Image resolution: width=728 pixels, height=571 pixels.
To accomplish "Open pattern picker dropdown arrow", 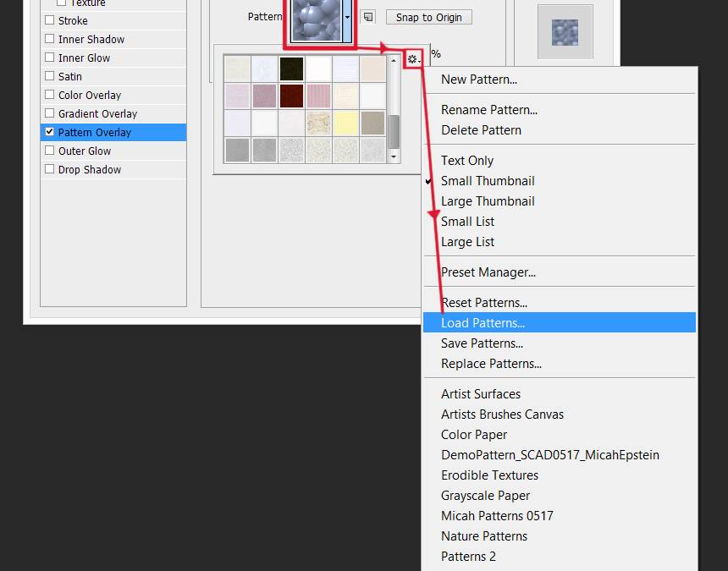I will pos(347,18).
